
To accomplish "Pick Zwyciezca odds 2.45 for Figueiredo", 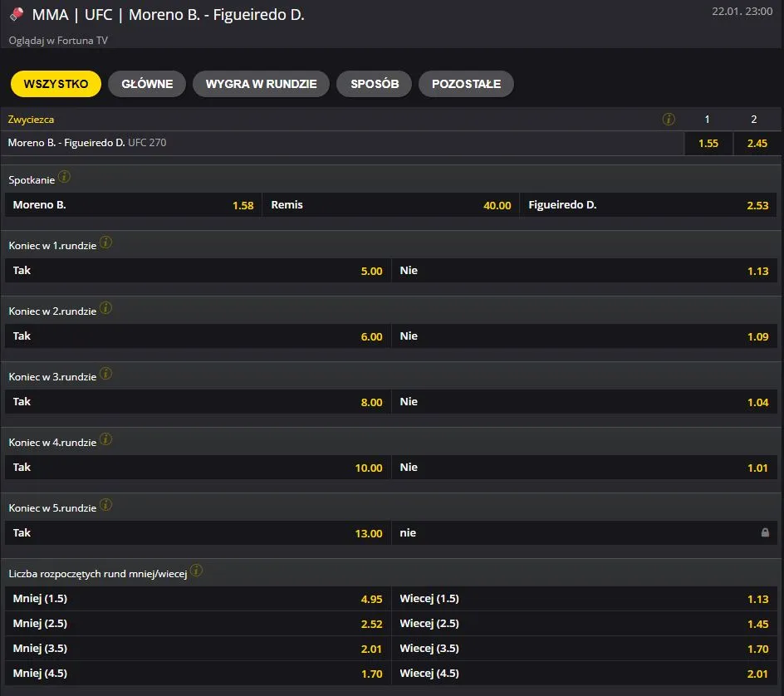I will (757, 144).
